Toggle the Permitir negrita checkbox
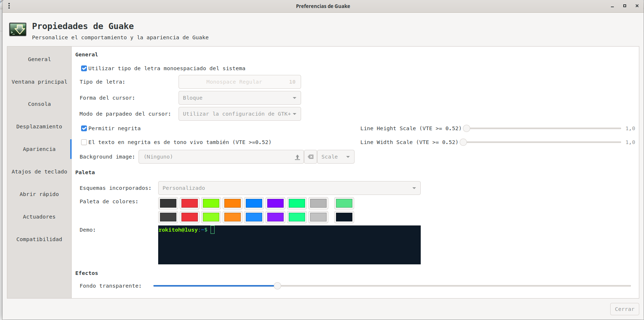 tap(84, 128)
